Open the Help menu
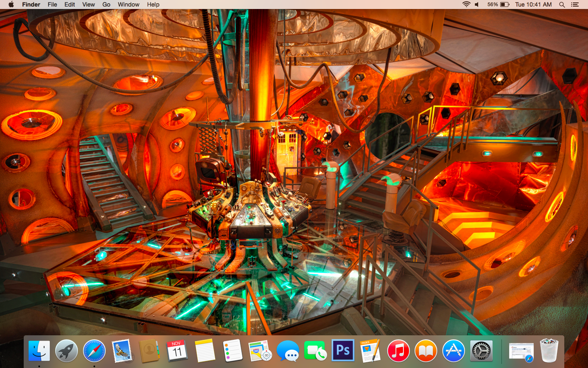588x368 pixels. 153,4
